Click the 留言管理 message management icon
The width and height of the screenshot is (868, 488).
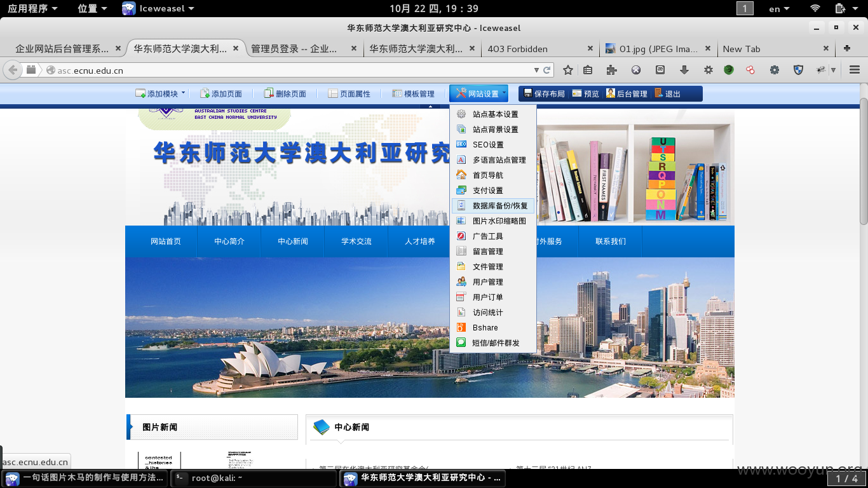coord(461,252)
